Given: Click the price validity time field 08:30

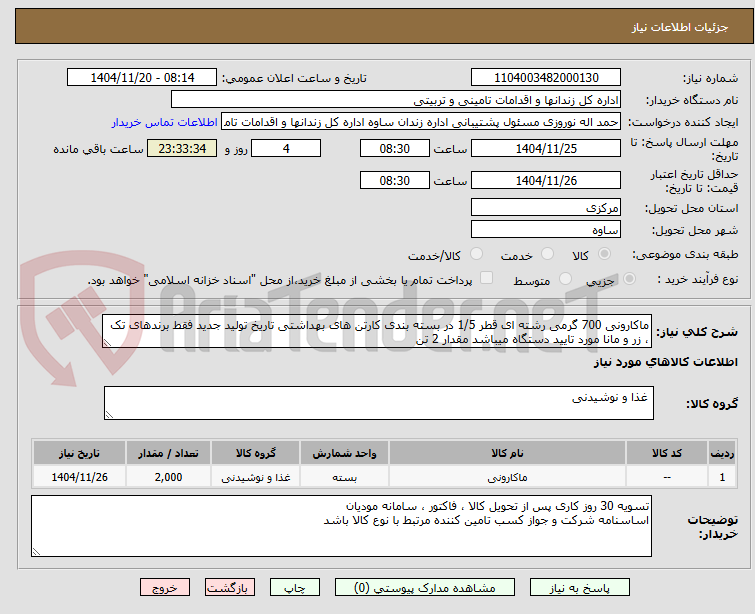Looking at the screenshot, I should [395, 180].
